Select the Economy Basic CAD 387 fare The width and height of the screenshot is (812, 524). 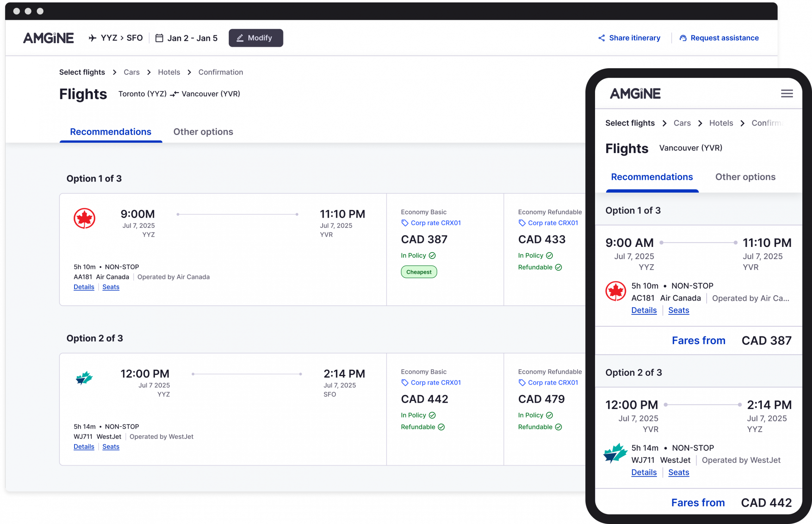point(445,249)
